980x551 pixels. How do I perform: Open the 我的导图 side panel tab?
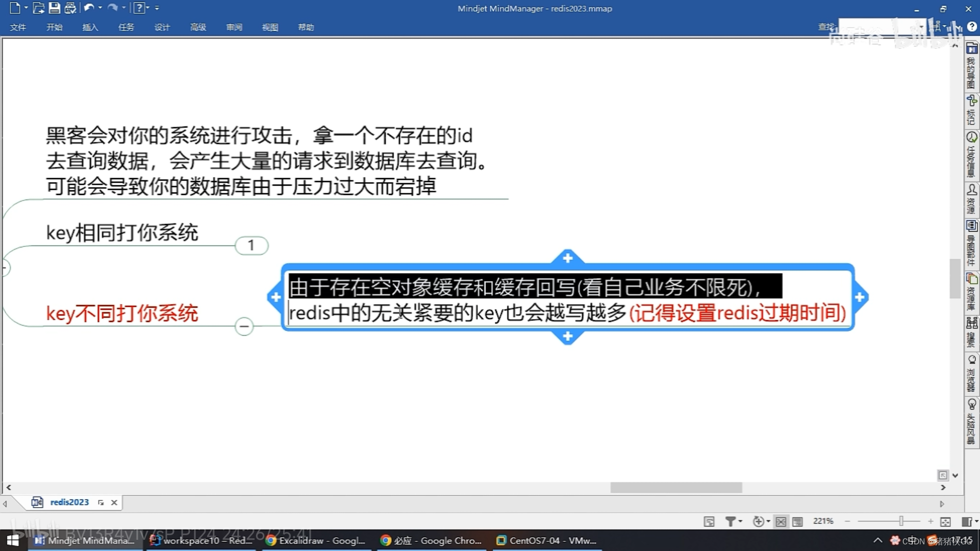click(x=971, y=65)
